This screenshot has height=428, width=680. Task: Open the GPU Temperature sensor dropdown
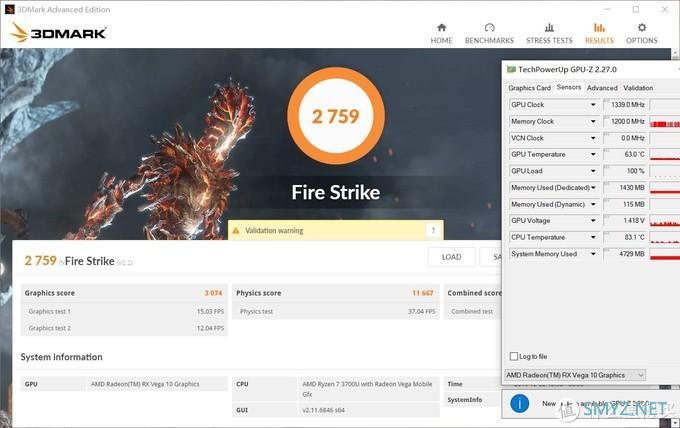pos(593,154)
